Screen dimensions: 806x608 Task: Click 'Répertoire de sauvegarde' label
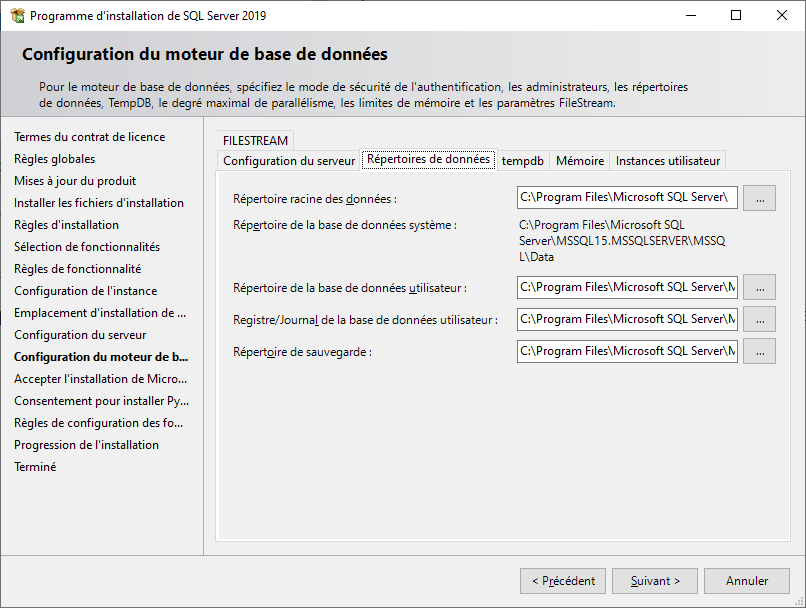coord(302,352)
